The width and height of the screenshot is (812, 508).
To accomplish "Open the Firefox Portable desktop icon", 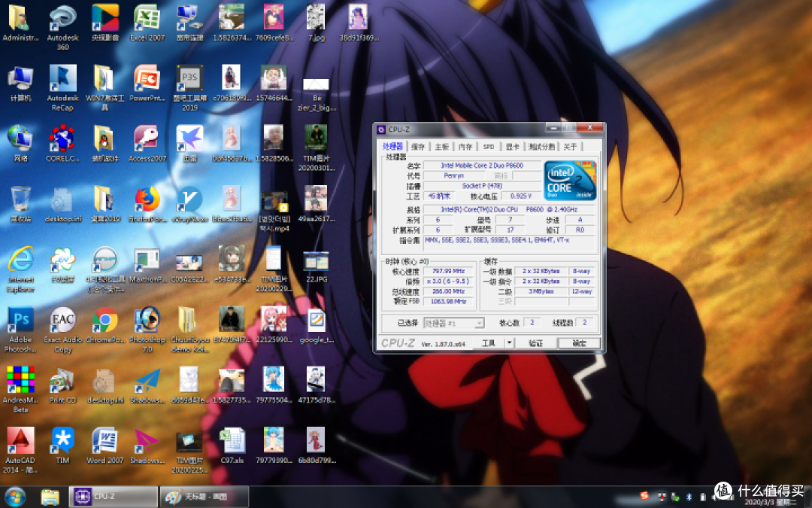I will tap(147, 204).
